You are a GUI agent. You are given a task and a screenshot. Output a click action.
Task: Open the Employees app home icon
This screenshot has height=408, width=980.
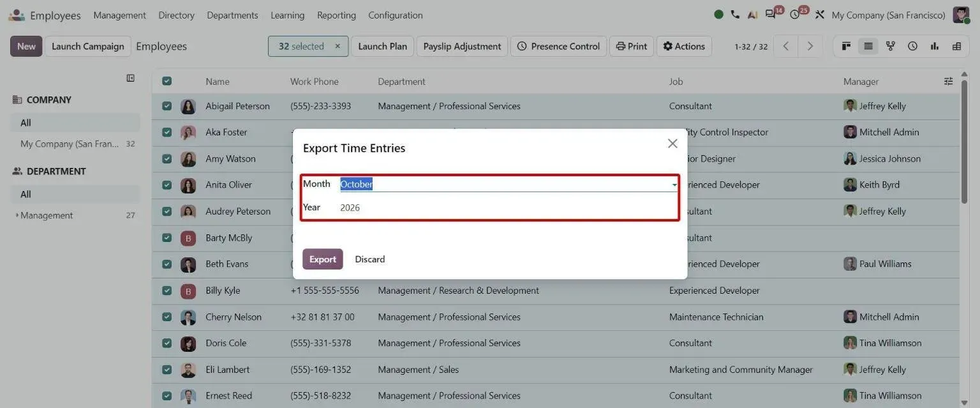17,15
